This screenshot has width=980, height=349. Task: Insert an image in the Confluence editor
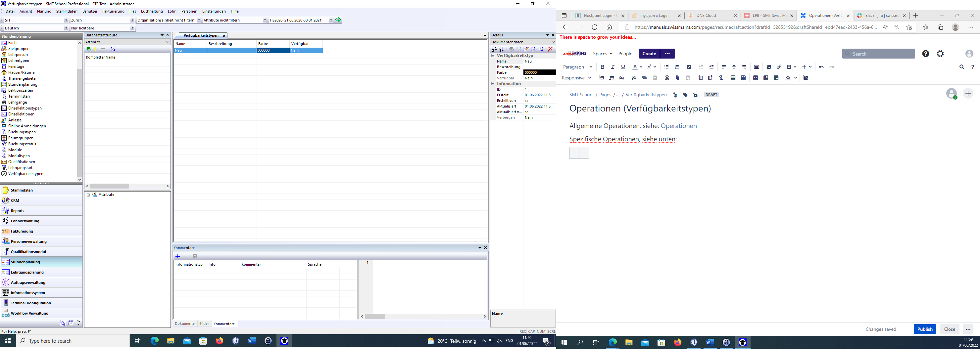coord(768,67)
